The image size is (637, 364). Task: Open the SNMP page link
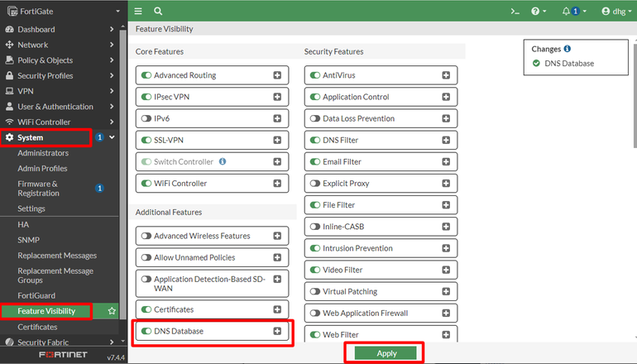click(28, 240)
